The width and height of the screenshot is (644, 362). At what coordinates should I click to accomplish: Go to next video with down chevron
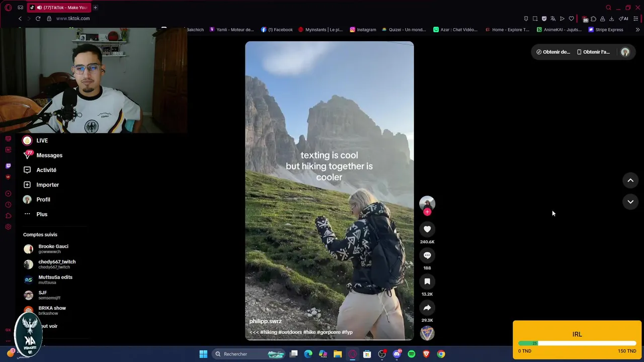pos(630,202)
